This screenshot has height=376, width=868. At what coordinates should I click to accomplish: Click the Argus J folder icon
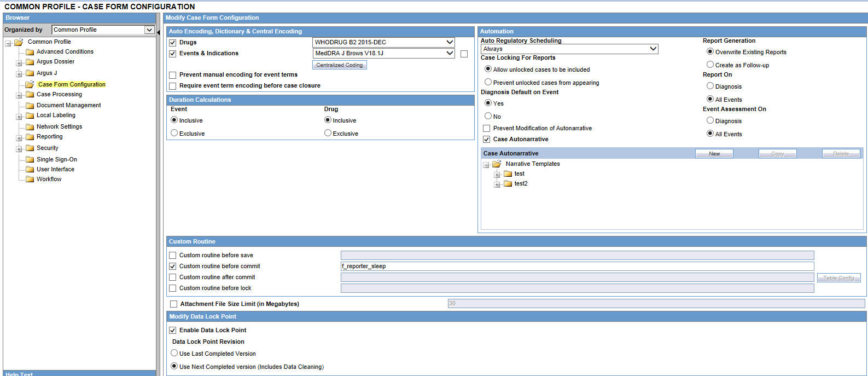coord(30,73)
